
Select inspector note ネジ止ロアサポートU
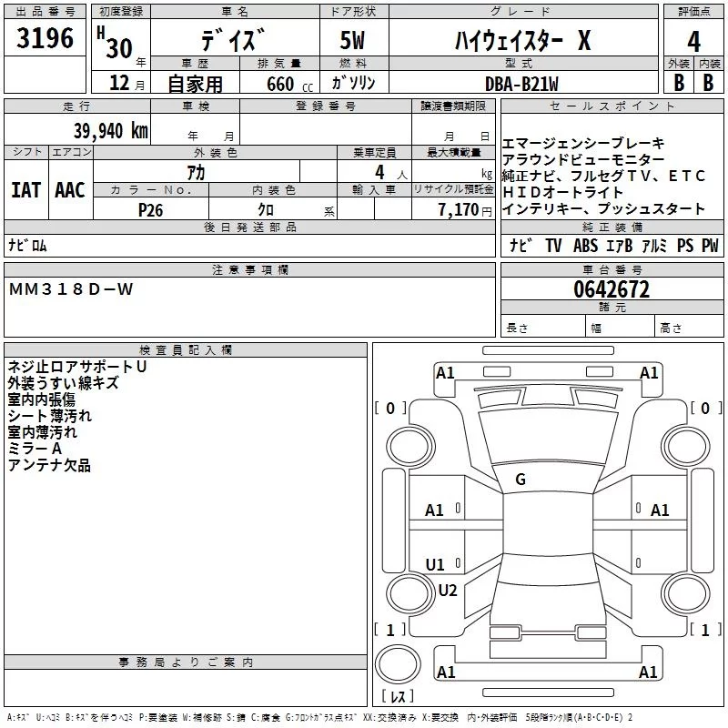point(77,367)
